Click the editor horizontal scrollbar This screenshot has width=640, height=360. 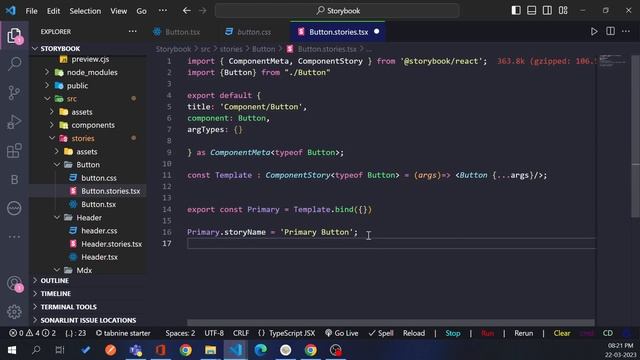point(391,322)
